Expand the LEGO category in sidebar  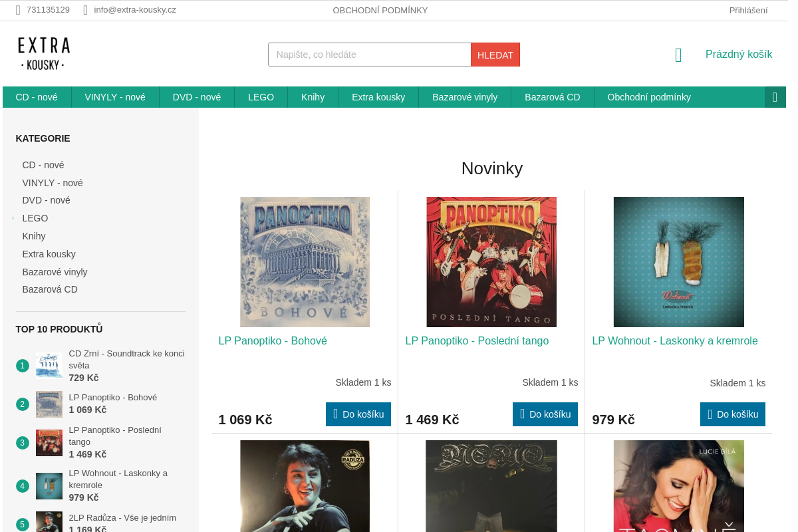point(13,218)
